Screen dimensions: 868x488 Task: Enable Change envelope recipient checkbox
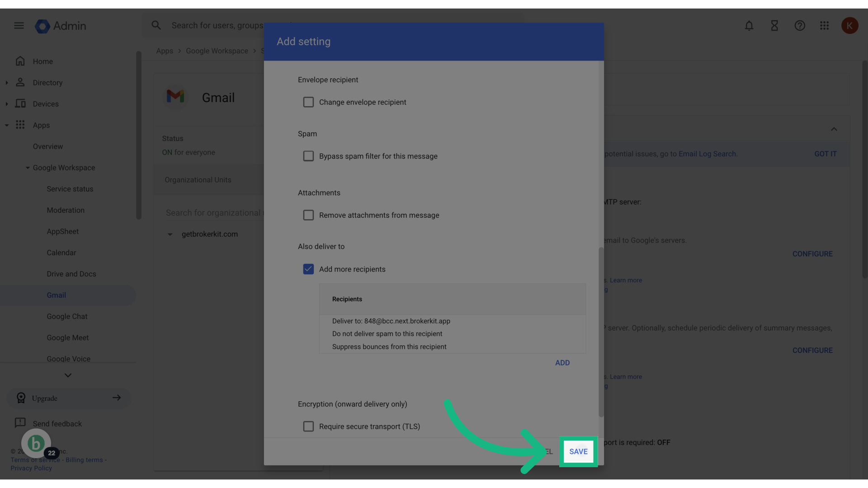(308, 102)
